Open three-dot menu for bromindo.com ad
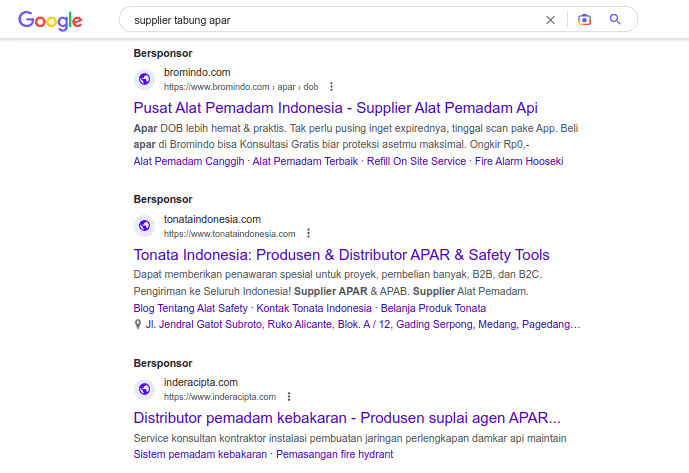689x473 pixels. click(332, 87)
